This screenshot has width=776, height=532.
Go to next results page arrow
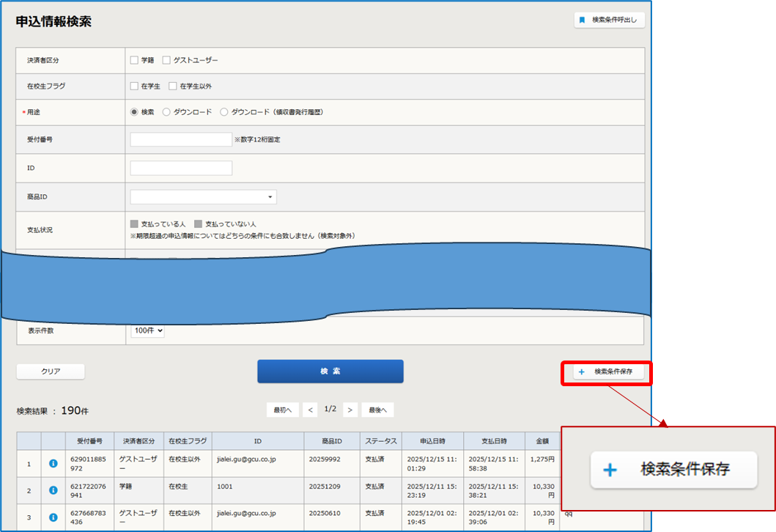coord(350,410)
